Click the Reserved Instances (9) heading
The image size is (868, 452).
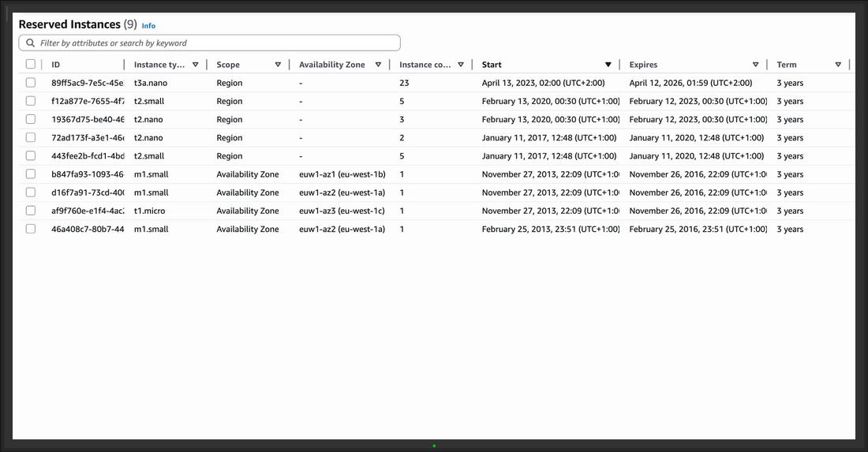(x=77, y=24)
